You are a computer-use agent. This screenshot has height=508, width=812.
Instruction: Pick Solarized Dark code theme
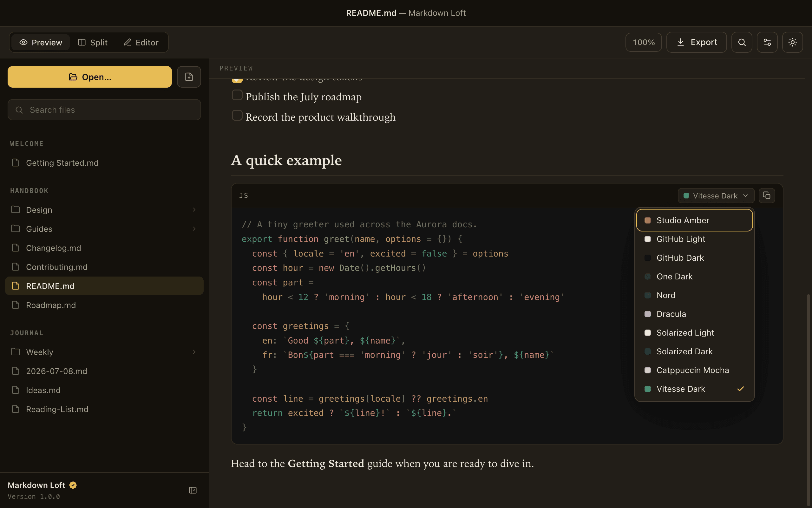(695, 351)
